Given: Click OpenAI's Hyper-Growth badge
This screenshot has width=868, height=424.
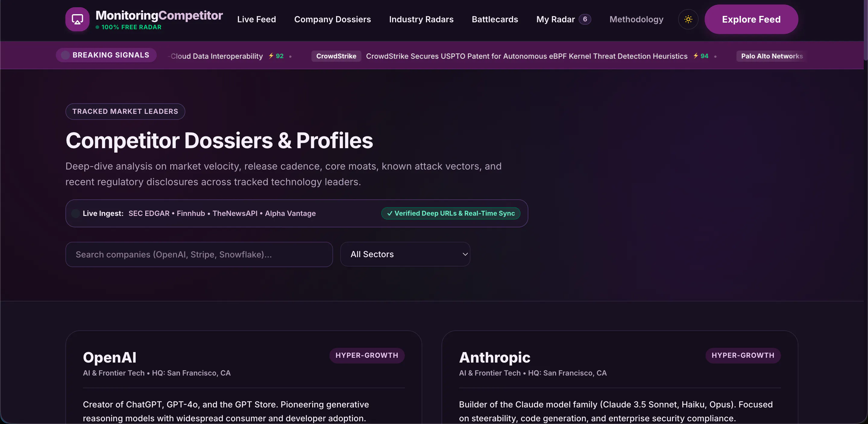Looking at the screenshot, I should point(366,355).
